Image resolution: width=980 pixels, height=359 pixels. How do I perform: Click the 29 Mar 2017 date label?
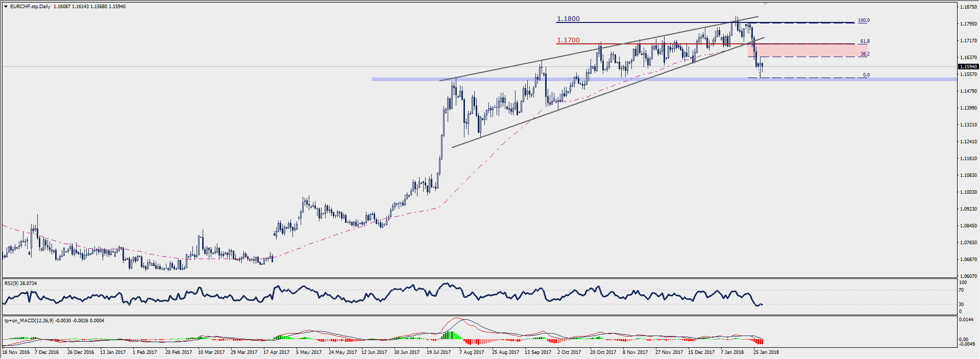244,352
